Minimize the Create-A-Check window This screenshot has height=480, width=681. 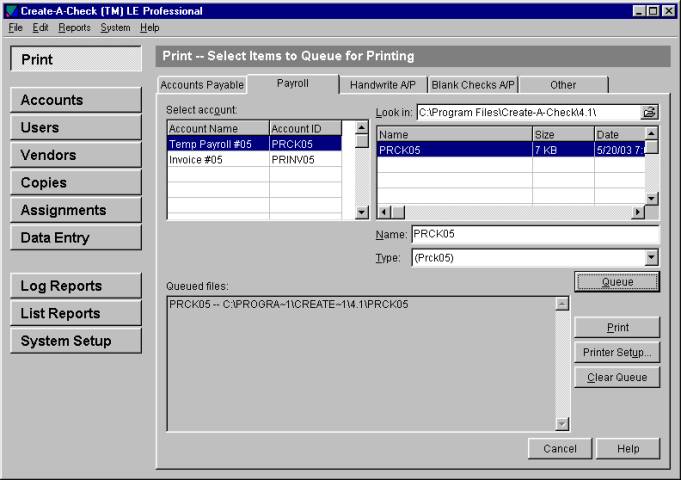(638, 11)
